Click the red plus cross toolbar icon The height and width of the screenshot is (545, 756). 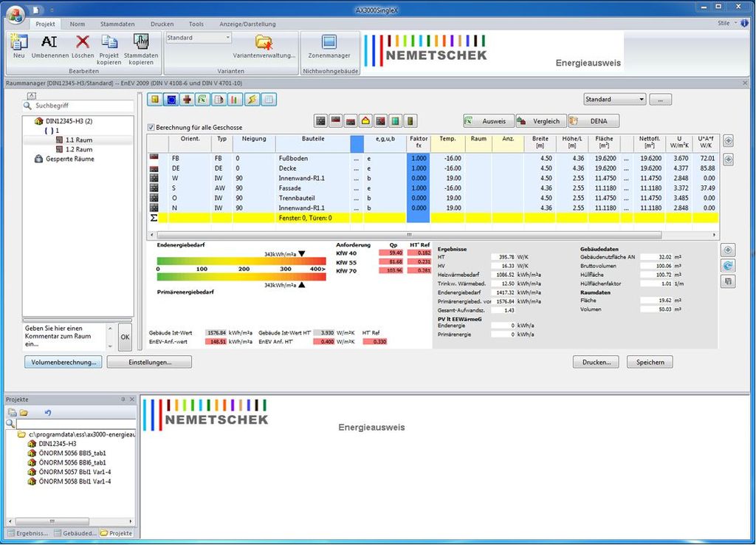pos(187,100)
